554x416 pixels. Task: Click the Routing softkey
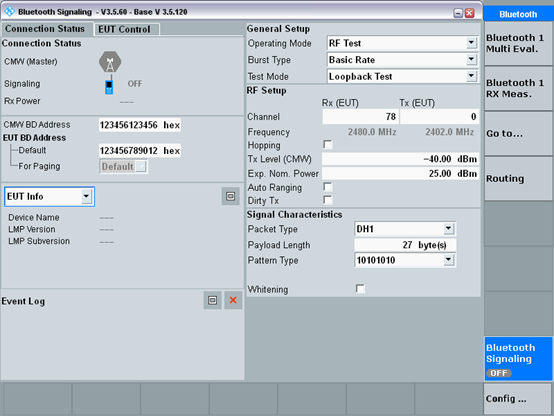click(x=518, y=178)
